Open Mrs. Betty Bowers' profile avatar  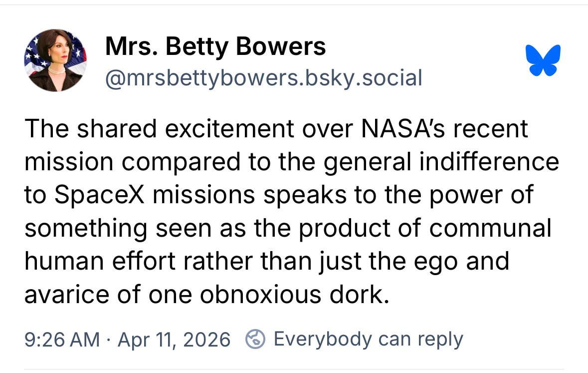click(x=55, y=60)
